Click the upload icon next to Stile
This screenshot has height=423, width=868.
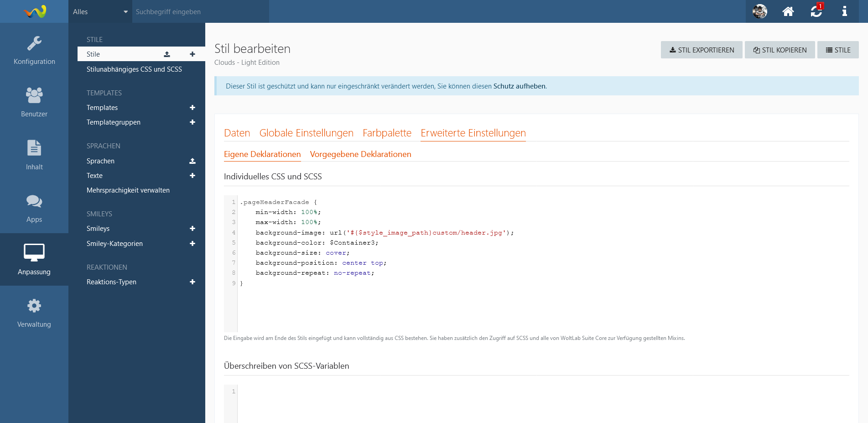167,54
